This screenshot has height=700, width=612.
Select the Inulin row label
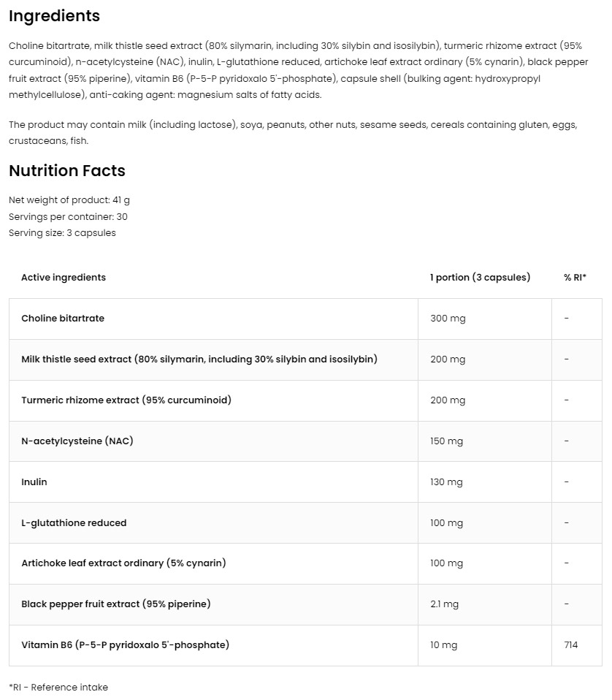34,482
